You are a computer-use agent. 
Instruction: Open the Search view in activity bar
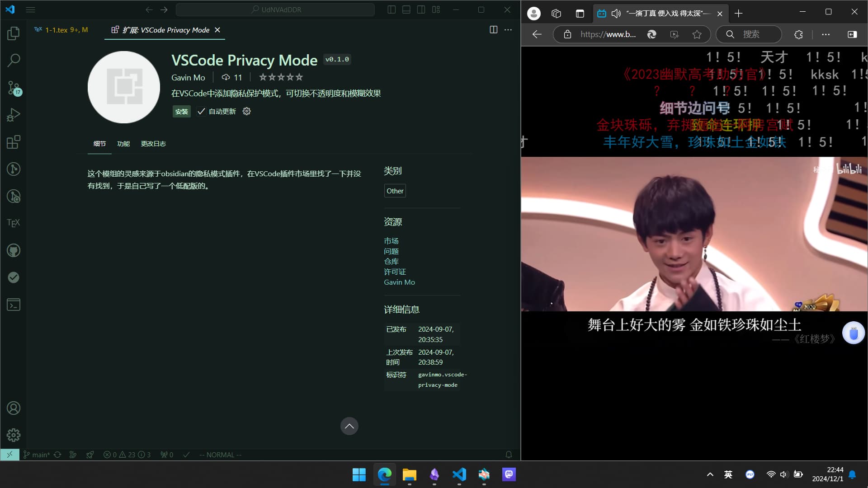coord(14,60)
